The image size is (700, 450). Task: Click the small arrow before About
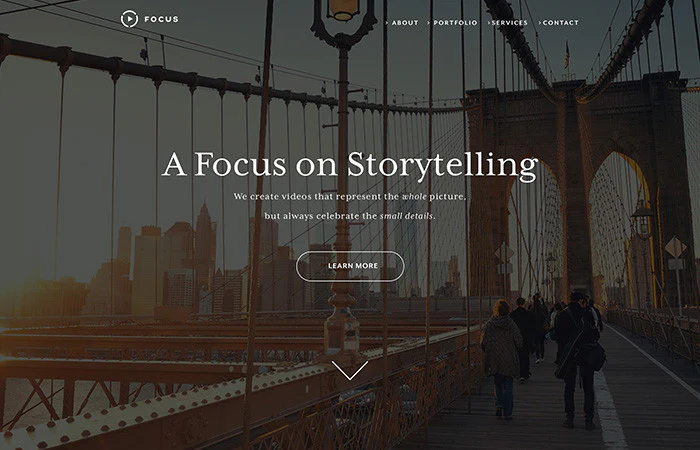(x=387, y=23)
